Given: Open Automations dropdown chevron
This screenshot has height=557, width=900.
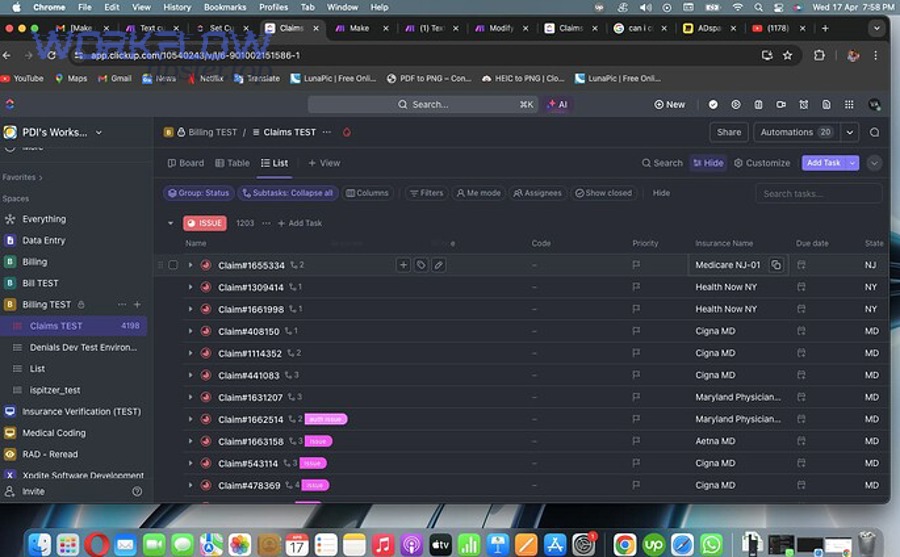Looking at the screenshot, I should 849,132.
